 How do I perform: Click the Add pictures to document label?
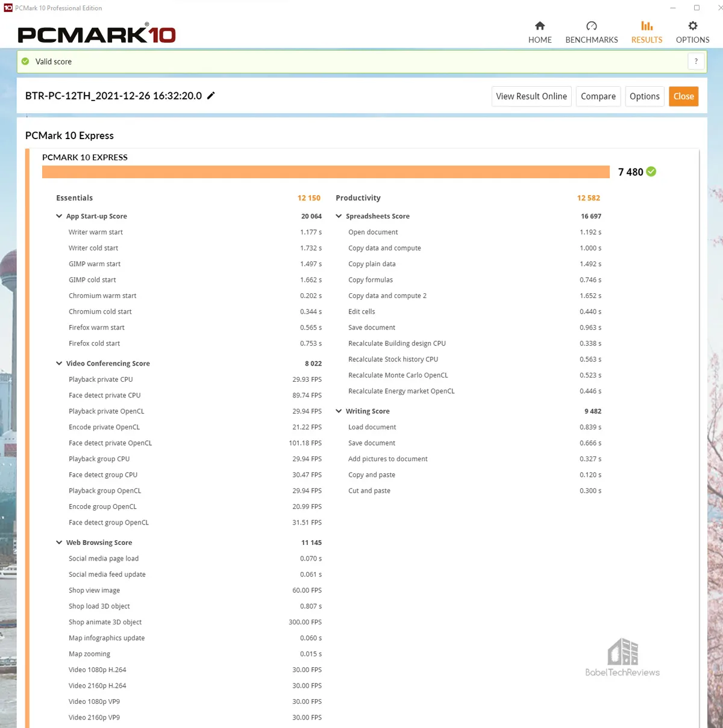[x=388, y=459]
